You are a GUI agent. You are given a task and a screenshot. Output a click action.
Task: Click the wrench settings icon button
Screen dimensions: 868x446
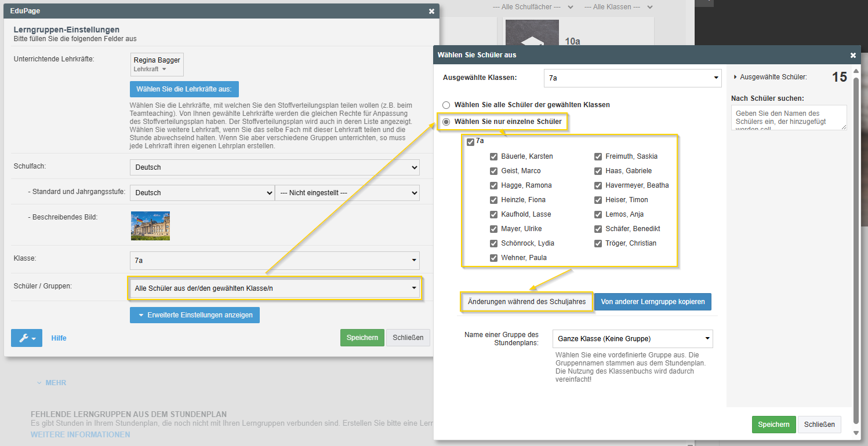point(26,338)
